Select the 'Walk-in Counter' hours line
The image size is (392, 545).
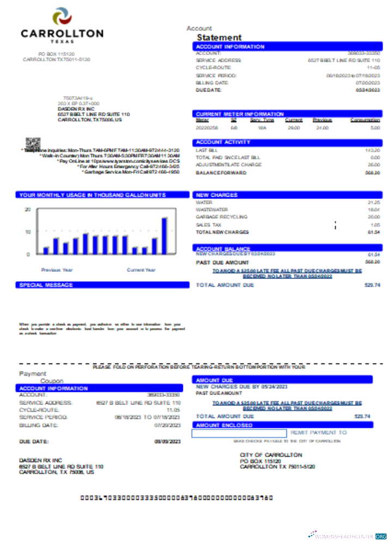click(x=109, y=156)
